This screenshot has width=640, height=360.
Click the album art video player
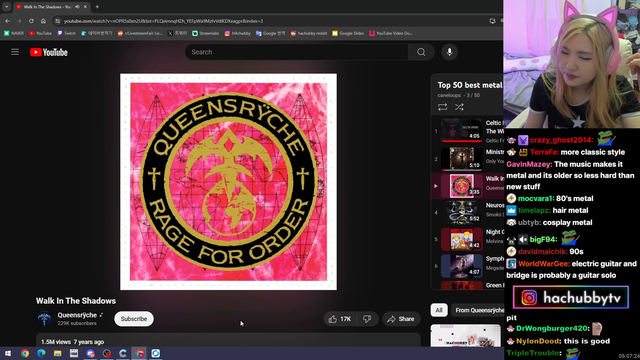[229, 182]
